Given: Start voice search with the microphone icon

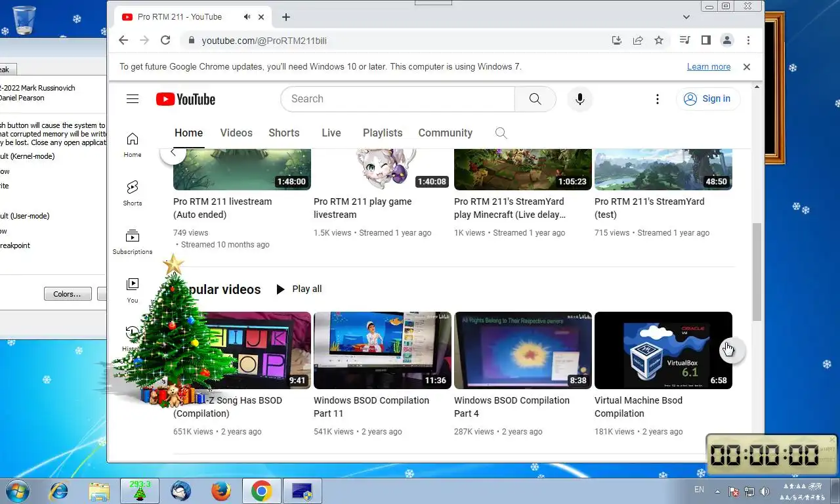Looking at the screenshot, I should click(x=580, y=99).
